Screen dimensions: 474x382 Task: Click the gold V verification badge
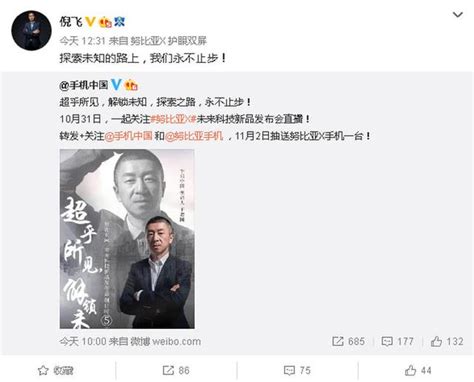coord(91,22)
